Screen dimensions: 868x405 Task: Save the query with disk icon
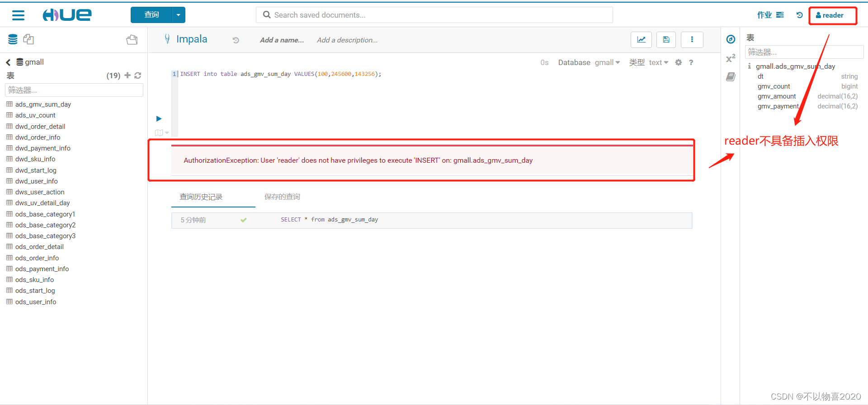pos(666,40)
